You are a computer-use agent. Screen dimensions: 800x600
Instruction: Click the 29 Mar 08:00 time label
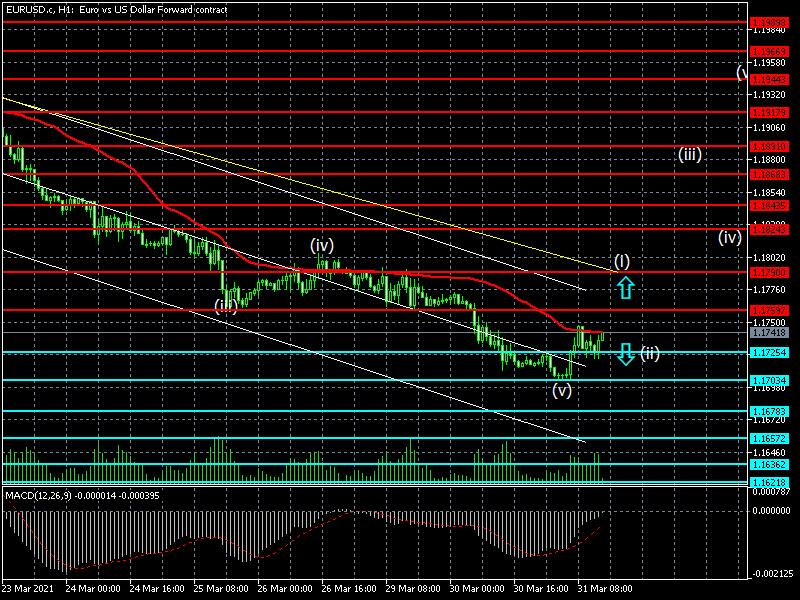click(413, 588)
